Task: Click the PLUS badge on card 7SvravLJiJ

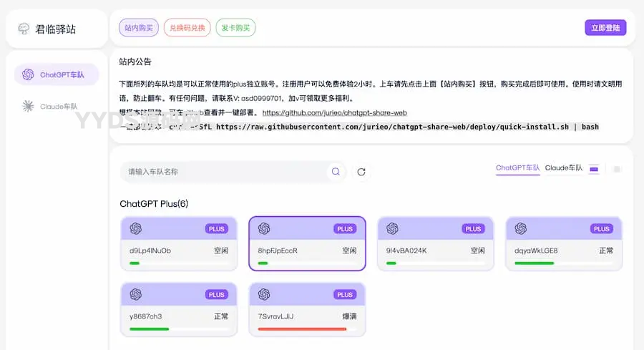Action: (345, 294)
